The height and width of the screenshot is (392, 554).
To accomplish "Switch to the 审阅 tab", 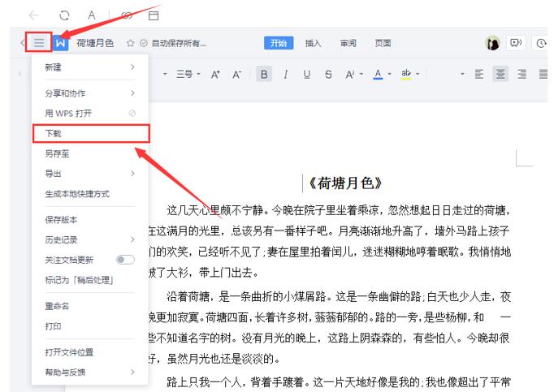I will pos(348,43).
